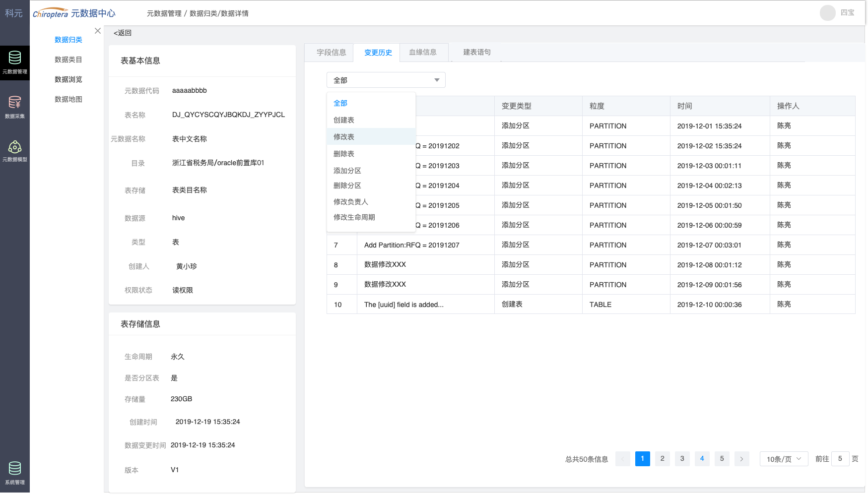Viewport: 868px width, 495px height.
Task: Choose 添加分区 option in dropdown list
Action: pyautogui.click(x=371, y=171)
